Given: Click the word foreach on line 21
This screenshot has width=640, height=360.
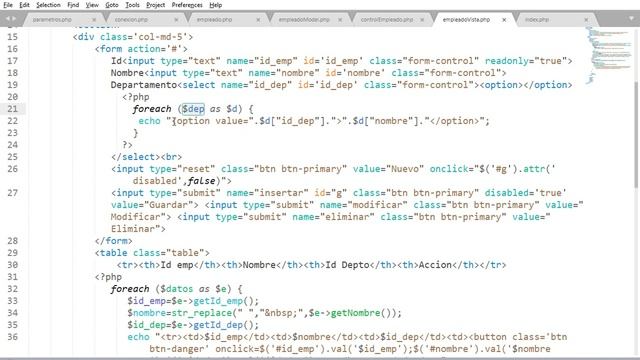Looking at the screenshot, I should [152, 109].
